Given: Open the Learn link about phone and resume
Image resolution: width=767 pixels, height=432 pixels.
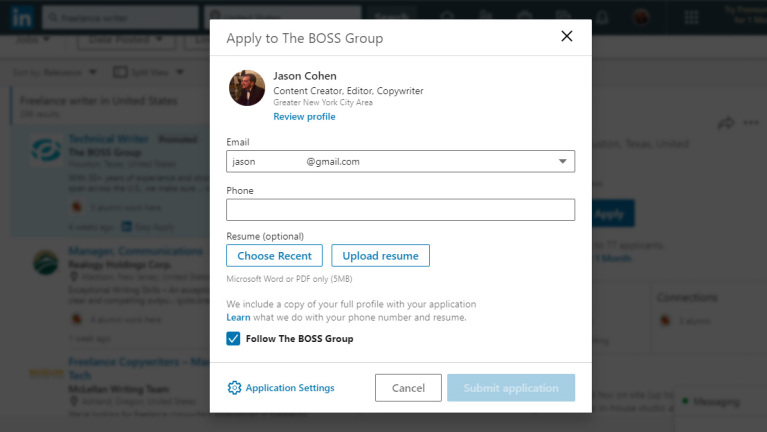Looking at the screenshot, I should tap(238, 318).
